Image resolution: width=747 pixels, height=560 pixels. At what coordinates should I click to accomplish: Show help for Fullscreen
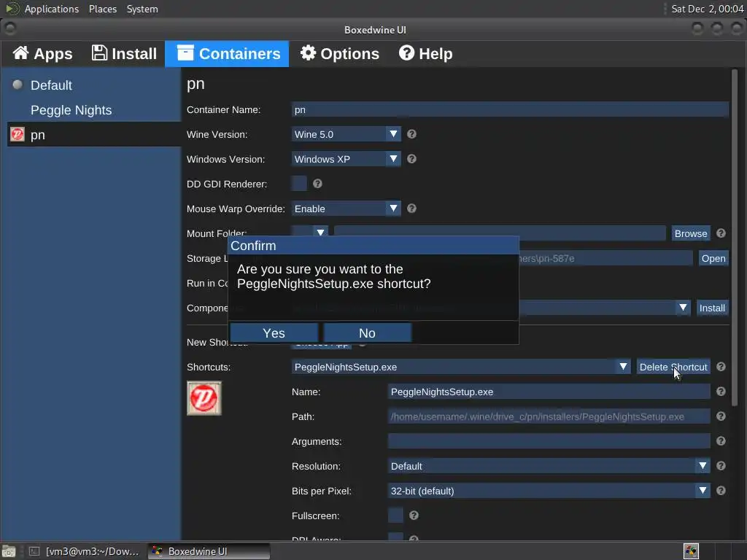pyautogui.click(x=414, y=516)
